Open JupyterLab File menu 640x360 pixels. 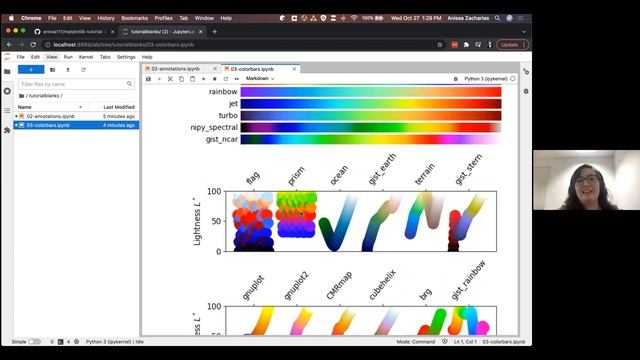tap(20, 57)
